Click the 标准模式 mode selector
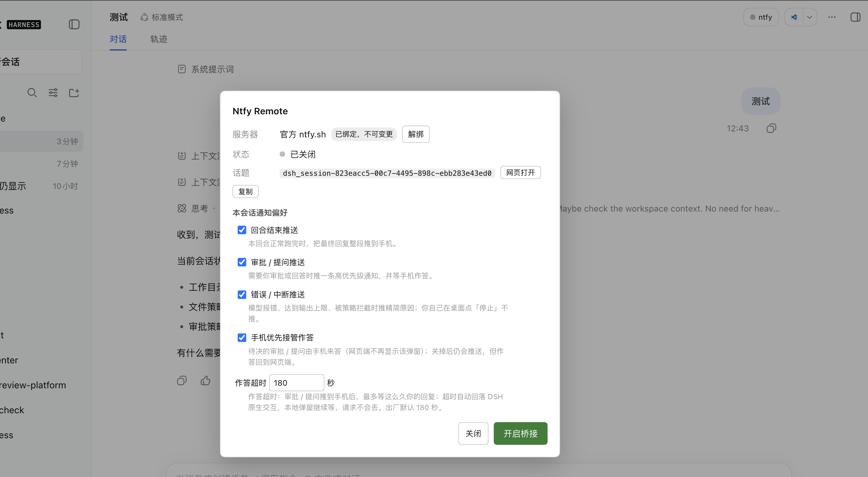This screenshot has width=868, height=477. (162, 17)
